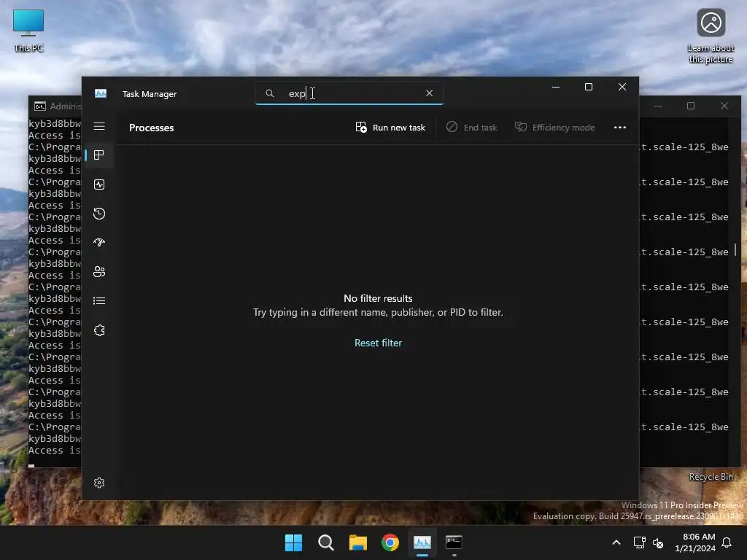Click the Reset filter link
Image resolution: width=747 pixels, height=560 pixels.
379,343
